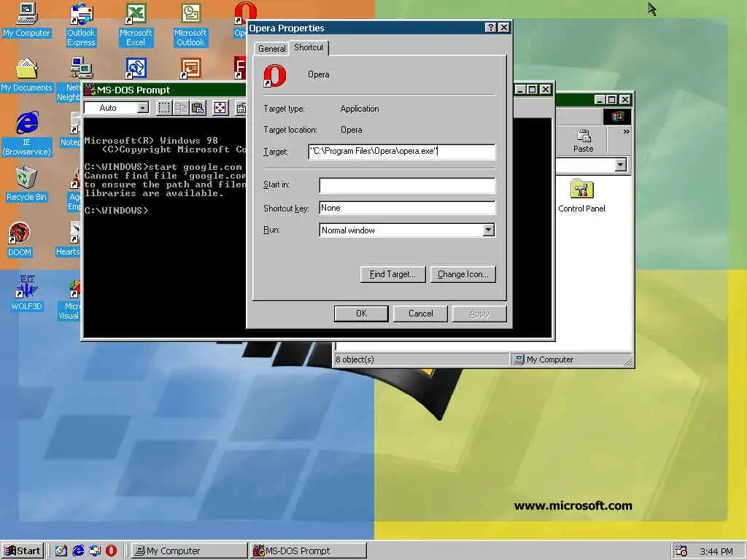Click the Copy tool in MS-DOS toolbar
The width and height of the screenshot is (747, 560).
[181, 108]
